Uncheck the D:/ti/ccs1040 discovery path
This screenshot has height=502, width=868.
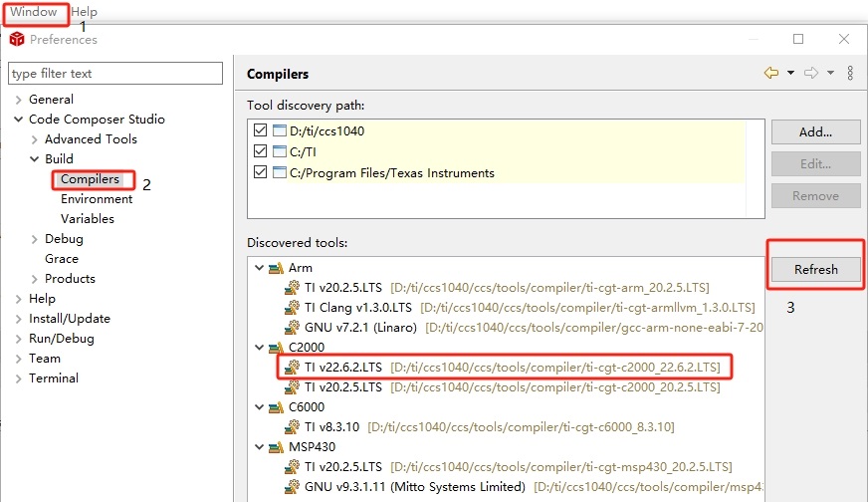point(260,130)
